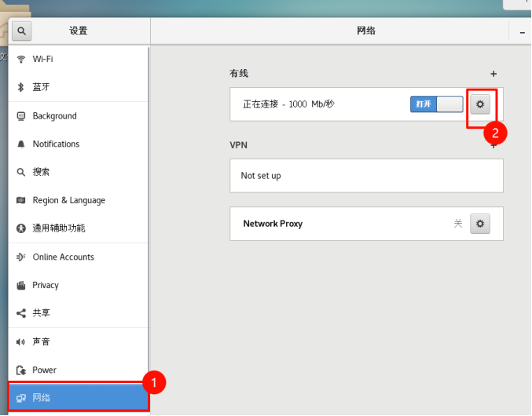Viewport: 532px width, 416px height.
Task: Add a new wired connection with plus
Action: click(x=493, y=74)
